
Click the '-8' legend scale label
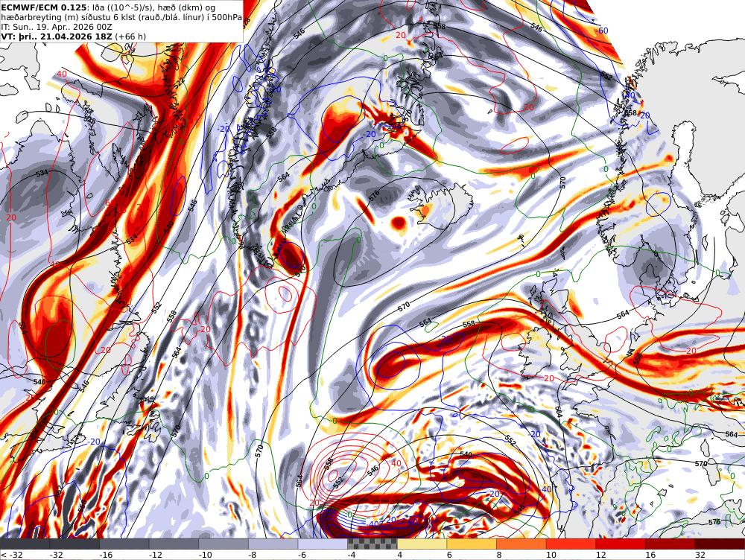[253, 555]
